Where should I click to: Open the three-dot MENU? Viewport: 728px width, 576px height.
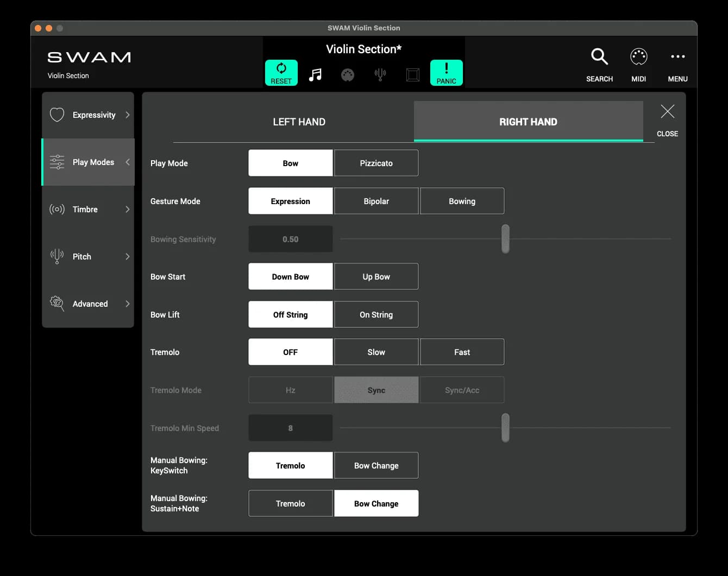pos(677,57)
